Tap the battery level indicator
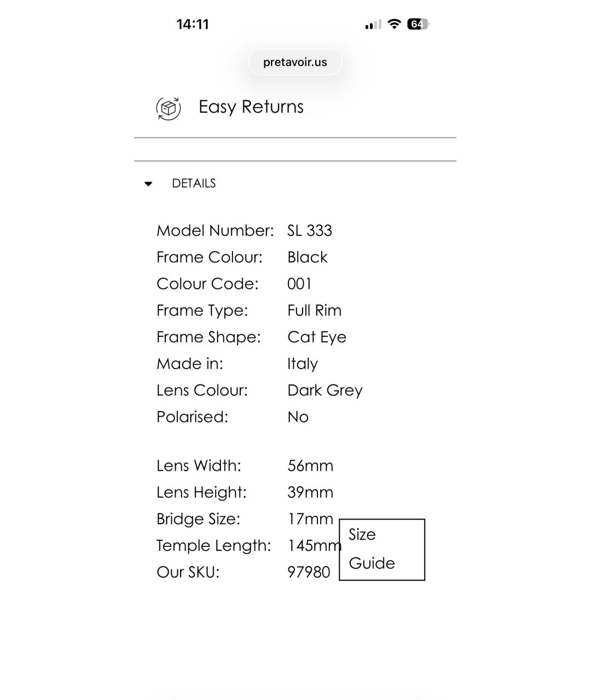The image size is (591, 700). [x=418, y=24]
